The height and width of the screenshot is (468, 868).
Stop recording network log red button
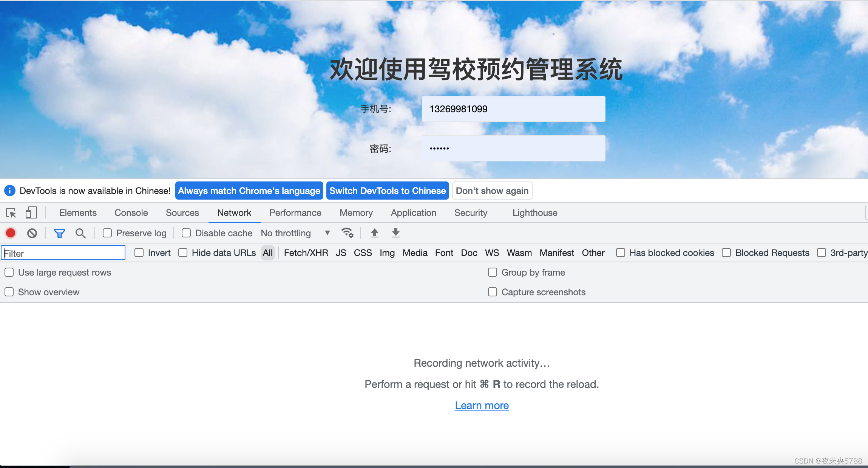point(11,233)
